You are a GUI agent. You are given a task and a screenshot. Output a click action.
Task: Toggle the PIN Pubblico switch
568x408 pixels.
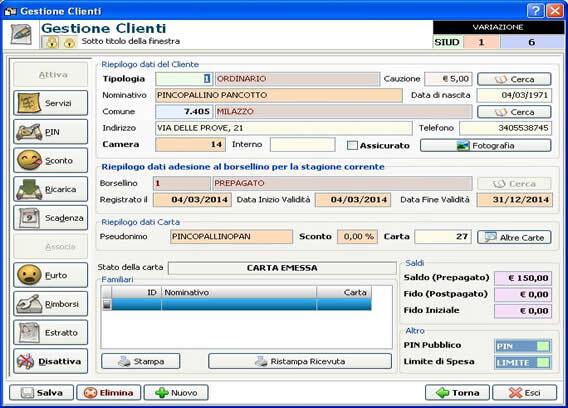pyautogui.click(x=523, y=346)
